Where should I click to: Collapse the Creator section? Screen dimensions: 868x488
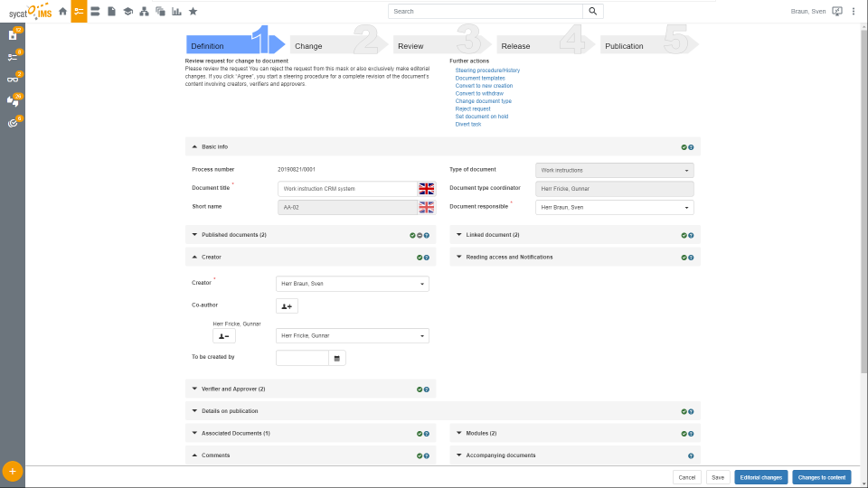point(194,257)
